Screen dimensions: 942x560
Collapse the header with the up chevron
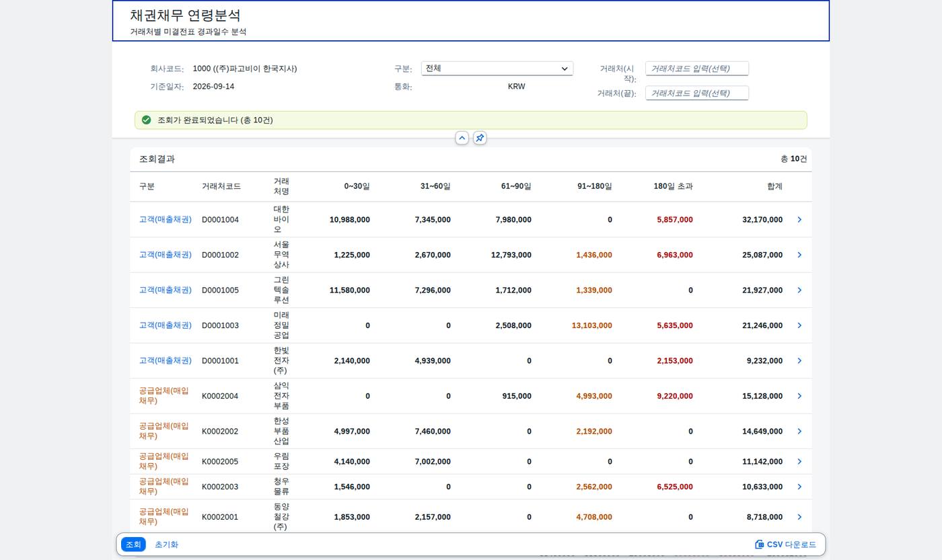click(462, 138)
